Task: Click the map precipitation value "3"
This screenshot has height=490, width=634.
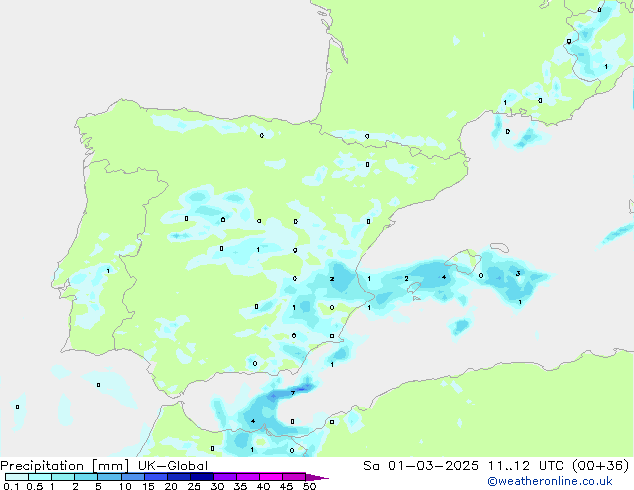Action: coord(518,274)
